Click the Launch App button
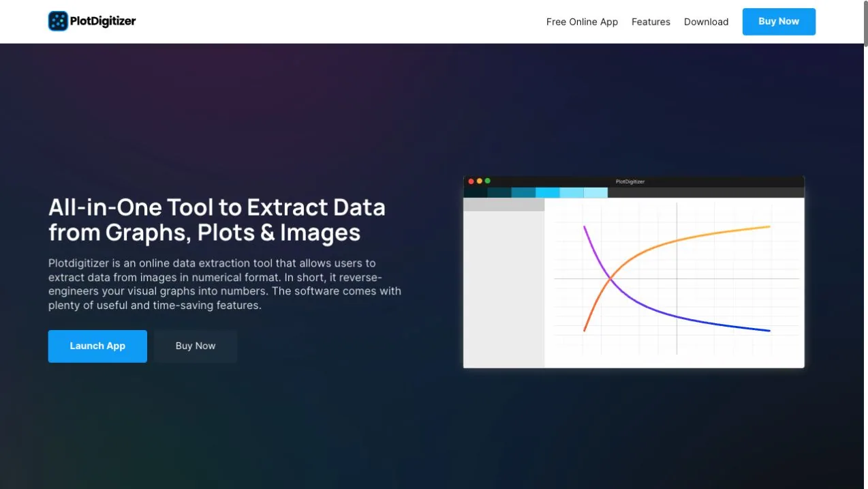Screen dimensions: 868x489 point(97,346)
